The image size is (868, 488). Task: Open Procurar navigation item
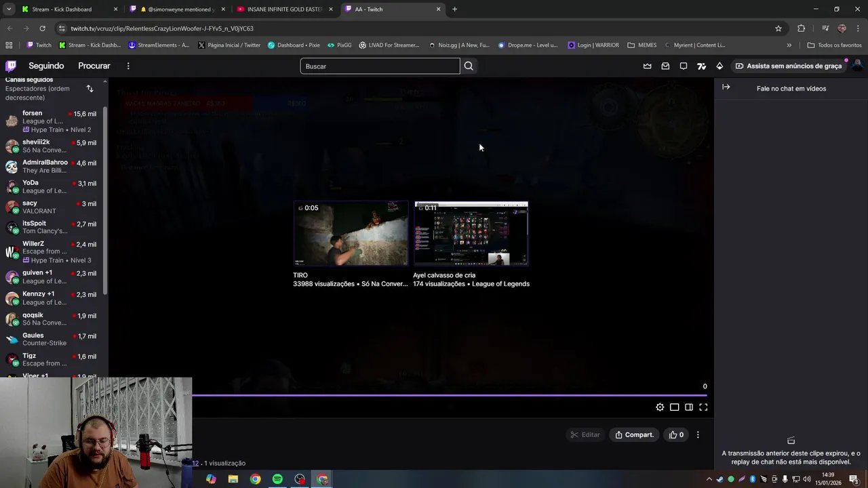coord(94,66)
